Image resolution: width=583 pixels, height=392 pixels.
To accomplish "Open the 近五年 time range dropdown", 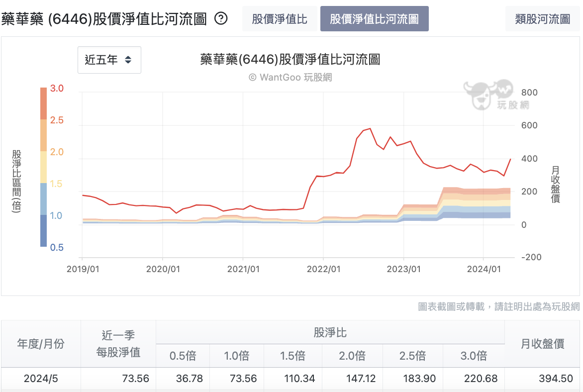I will 109,60.
